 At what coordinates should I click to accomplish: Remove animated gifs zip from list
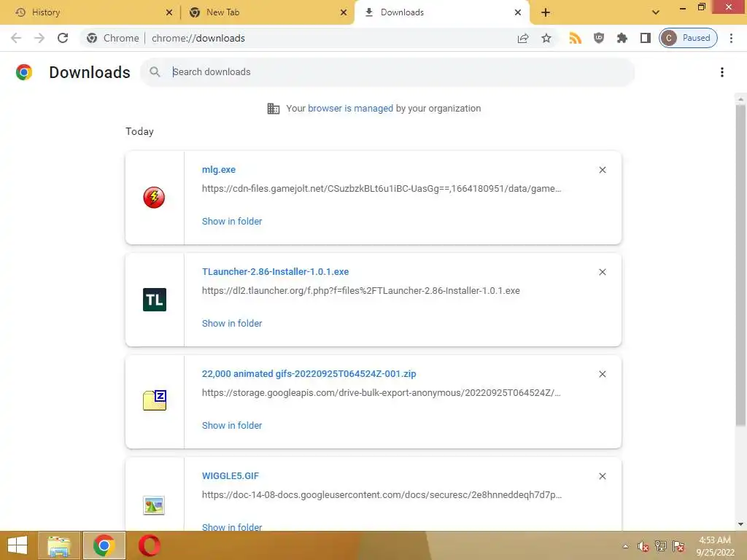click(x=603, y=374)
